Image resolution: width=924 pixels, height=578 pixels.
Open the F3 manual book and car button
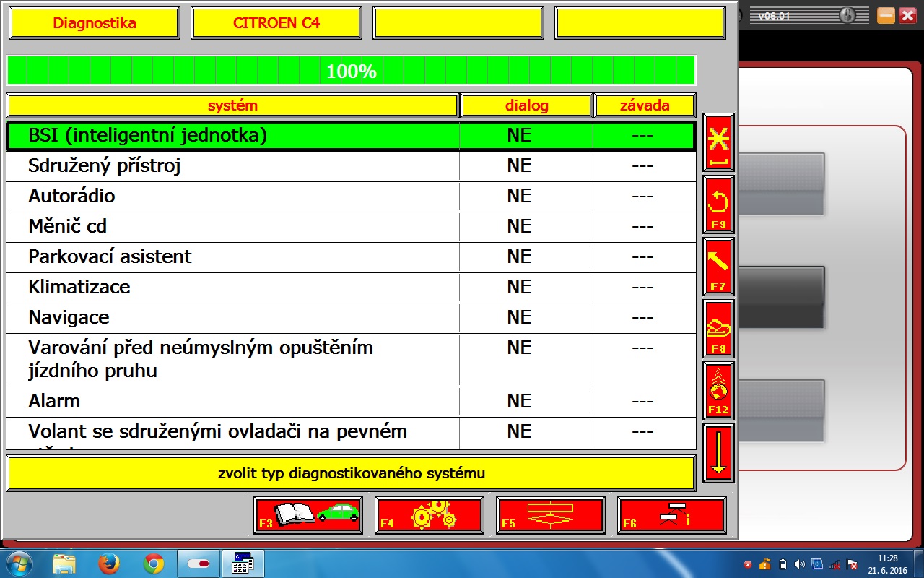click(308, 515)
